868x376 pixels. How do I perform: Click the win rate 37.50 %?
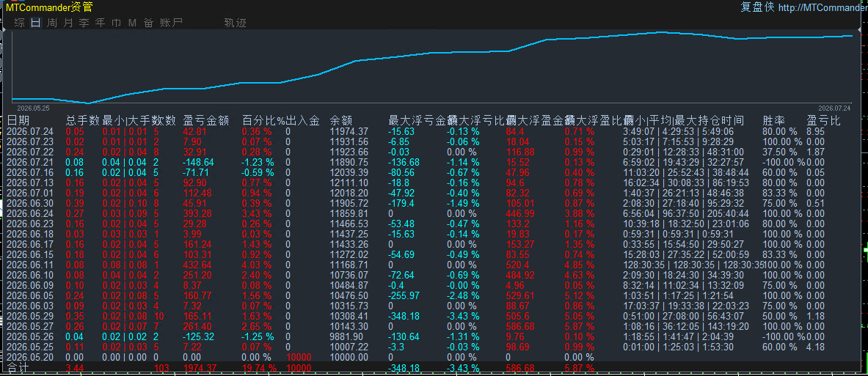(x=780, y=152)
